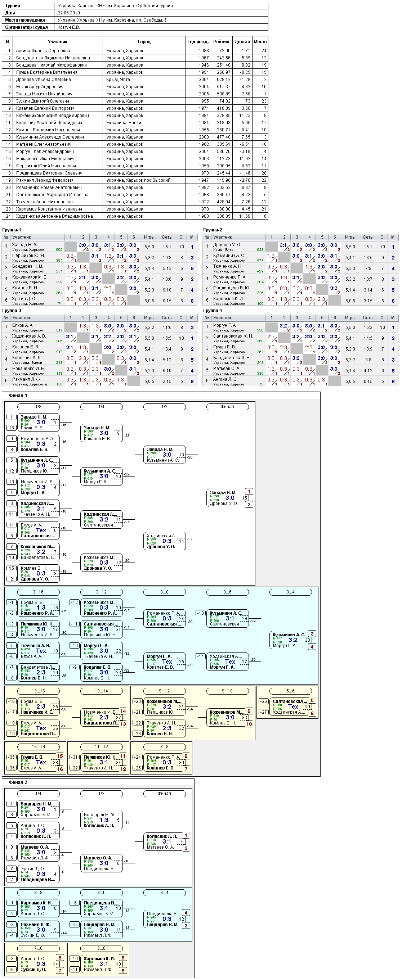Click Ходзинская А. В. row in Группа-3
Viewport: 402px width, 980px height.
tap(100, 338)
